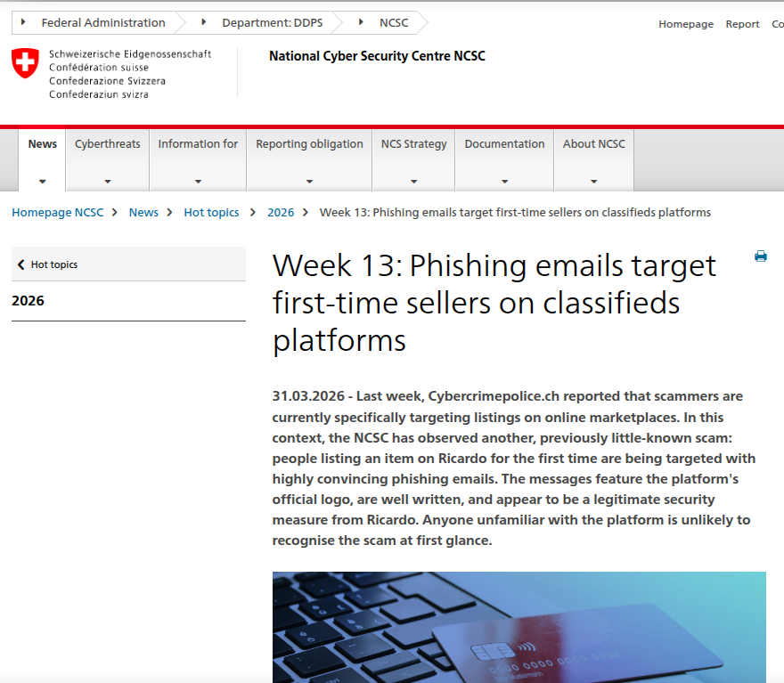Click the keyboard and credit card image

pyautogui.click(x=519, y=627)
